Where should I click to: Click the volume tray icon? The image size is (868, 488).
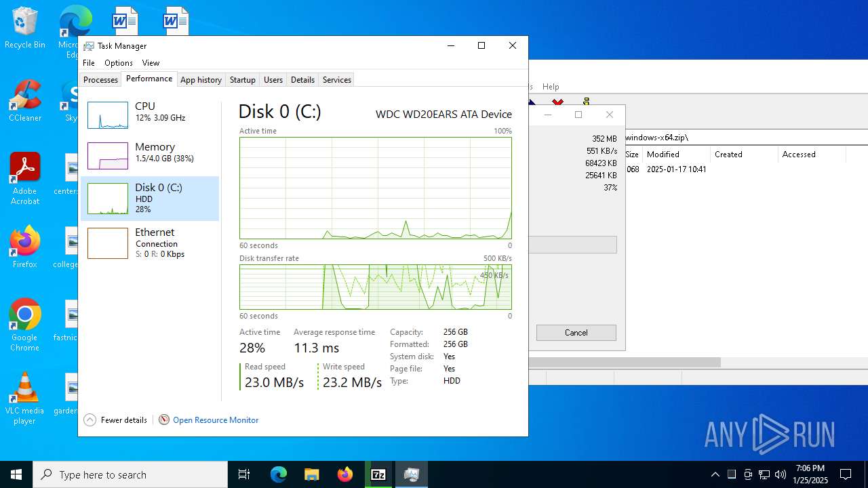point(781,474)
